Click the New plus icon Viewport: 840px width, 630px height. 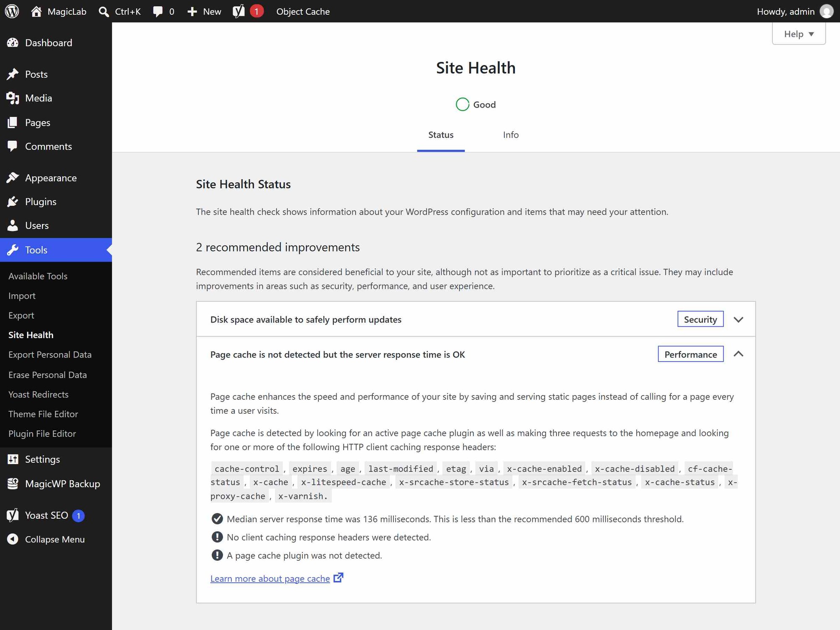(x=192, y=11)
